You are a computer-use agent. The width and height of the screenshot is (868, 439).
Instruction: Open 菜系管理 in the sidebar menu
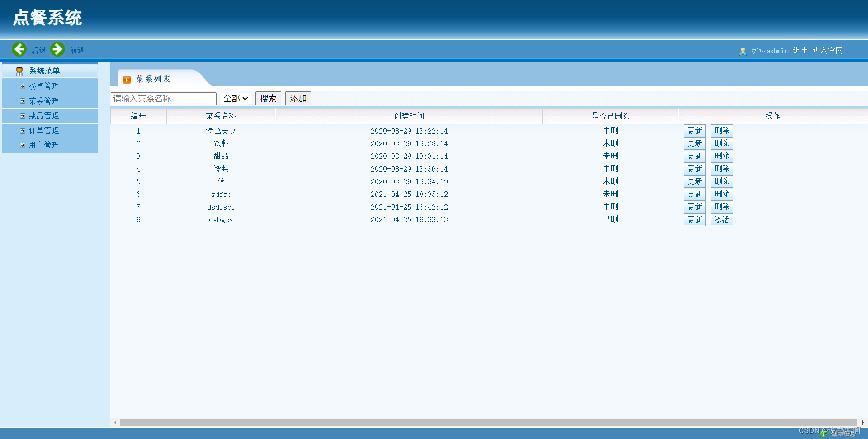coord(44,101)
